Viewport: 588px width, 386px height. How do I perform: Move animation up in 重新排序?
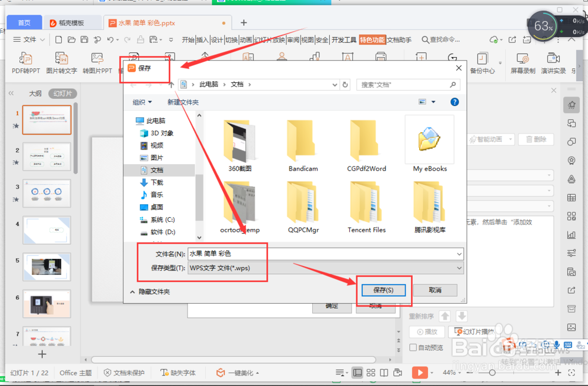(x=445, y=316)
